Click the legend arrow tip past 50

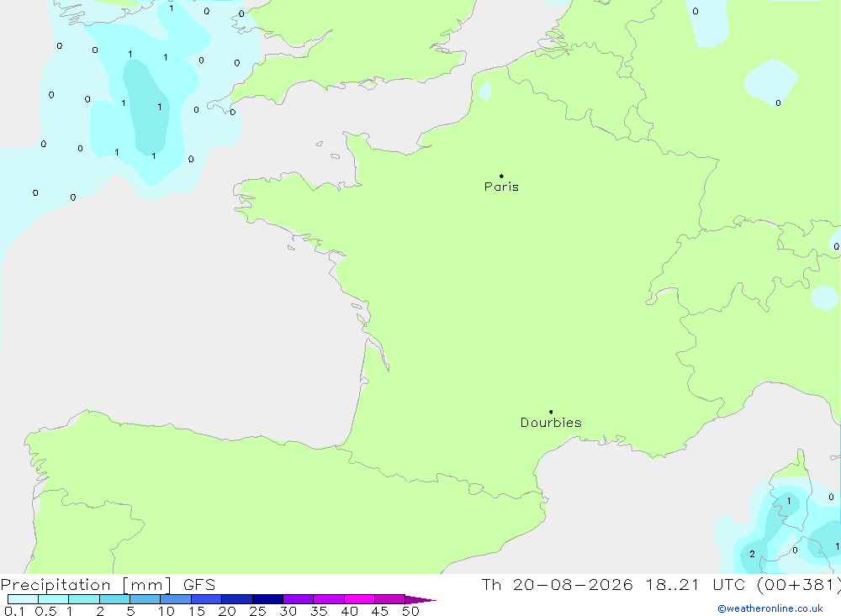421,600
